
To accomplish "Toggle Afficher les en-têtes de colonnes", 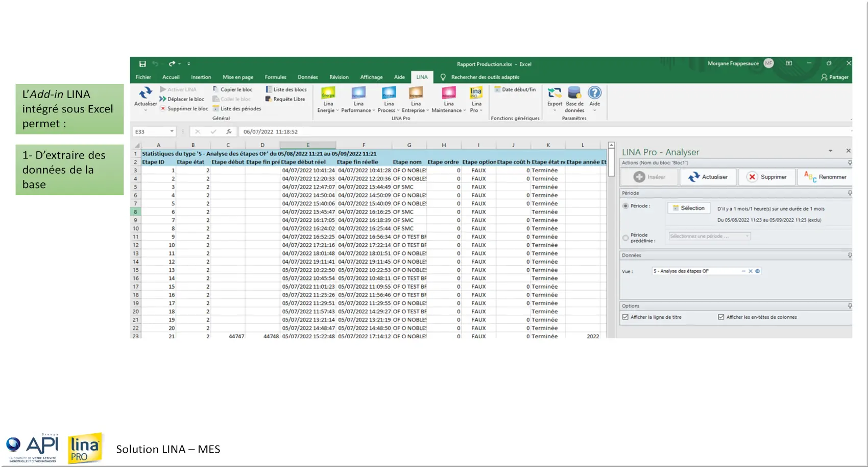I will tap(721, 317).
